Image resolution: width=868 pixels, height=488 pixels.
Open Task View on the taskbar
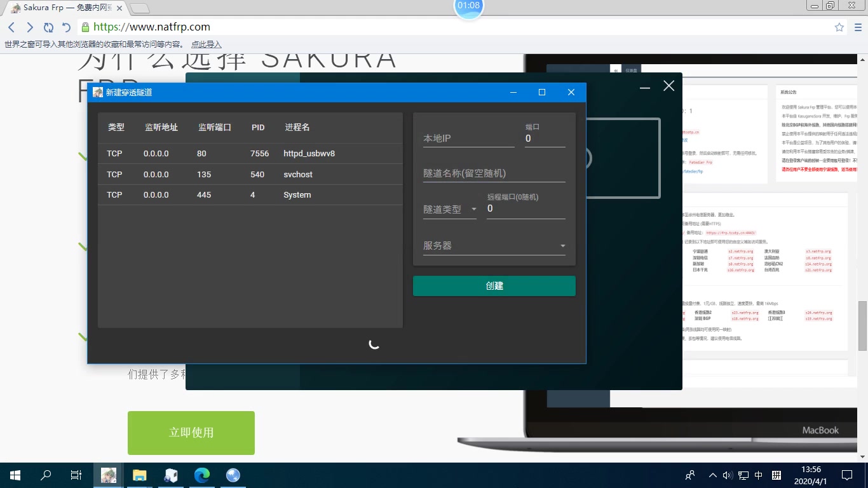click(76, 475)
